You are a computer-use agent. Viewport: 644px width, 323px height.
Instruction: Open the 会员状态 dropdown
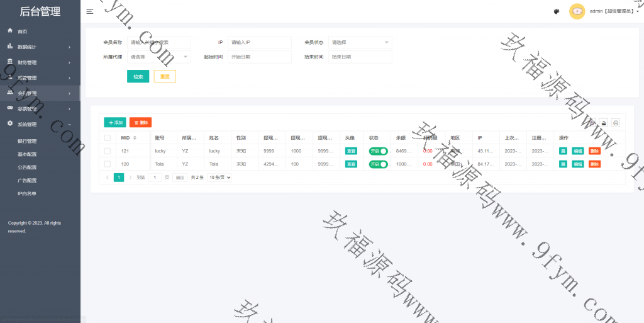click(x=360, y=42)
